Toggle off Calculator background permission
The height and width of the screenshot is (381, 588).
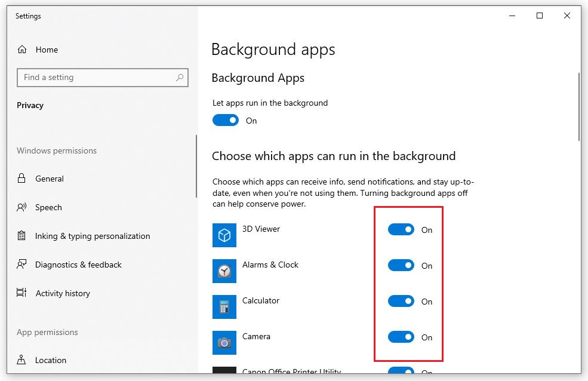(401, 301)
